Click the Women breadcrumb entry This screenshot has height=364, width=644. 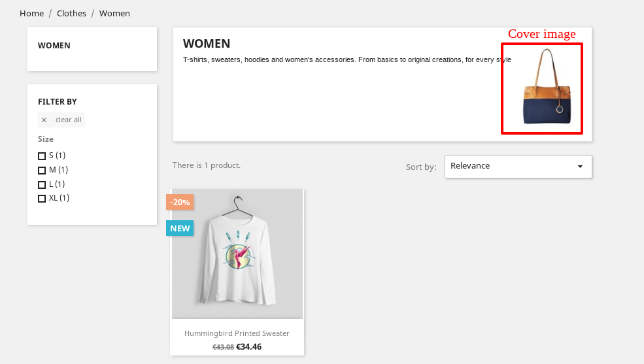(x=114, y=14)
